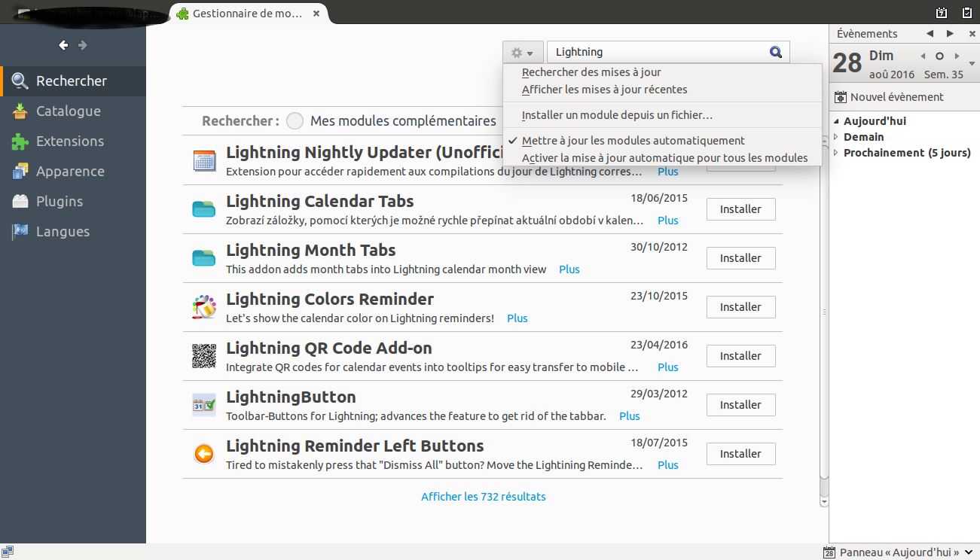Screen dimensions: 980x560
Task: Open Plus link for Lightning Colors Reminder
Action: point(517,318)
